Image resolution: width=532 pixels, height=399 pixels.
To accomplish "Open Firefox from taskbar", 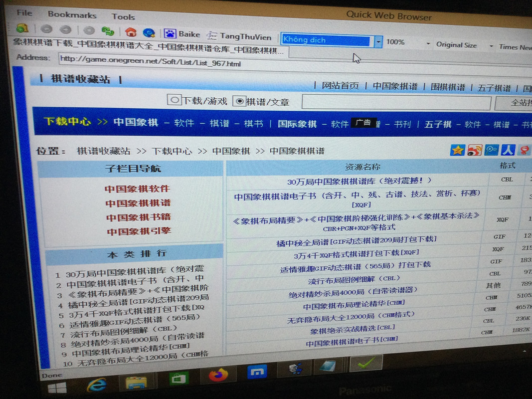I will pos(218,375).
